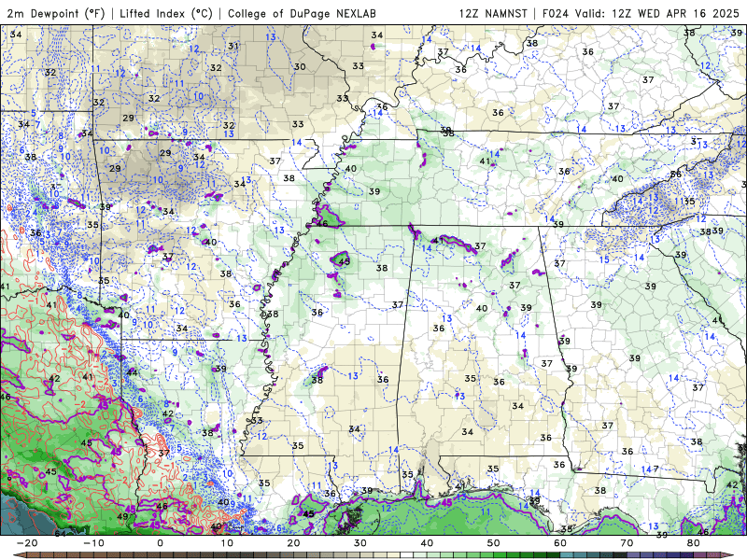This screenshot has width=747, height=560.
Task: Click the "F024 Valid: 12Z WED APR 16 2025" text
Action: (x=641, y=13)
